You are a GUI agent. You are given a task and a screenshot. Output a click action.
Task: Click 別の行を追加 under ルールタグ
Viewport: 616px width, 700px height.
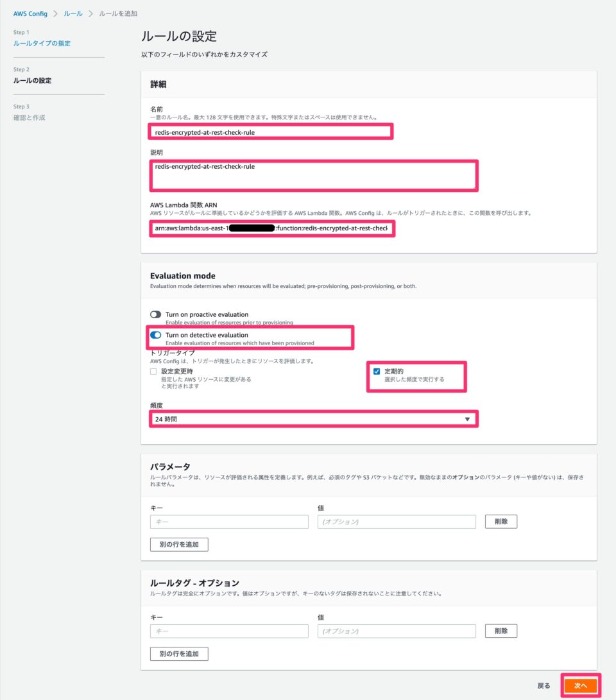(178, 654)
